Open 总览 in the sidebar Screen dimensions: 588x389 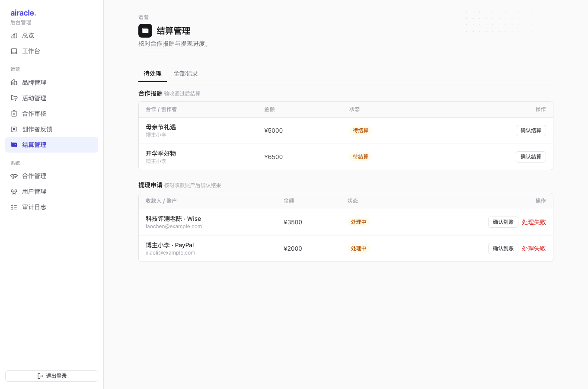[x=52, y=35]
